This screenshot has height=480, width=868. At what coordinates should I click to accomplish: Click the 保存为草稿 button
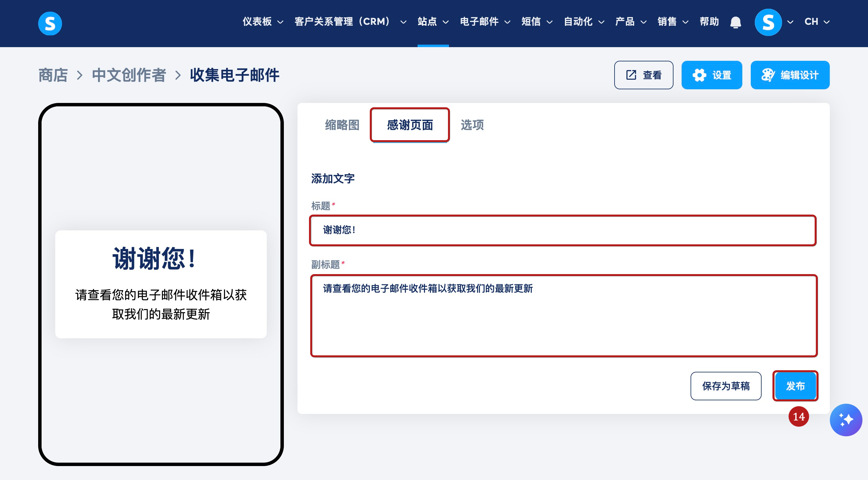click(726, 386)
